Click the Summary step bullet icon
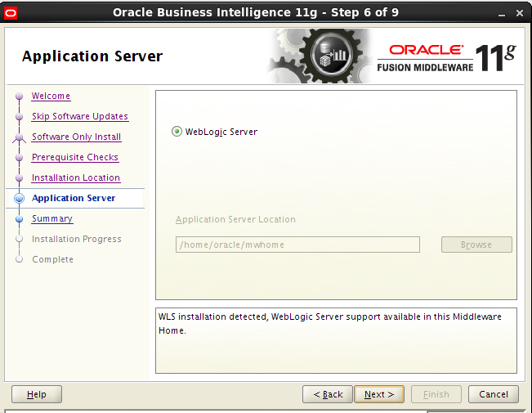Image resolution: width=532 pixels, height=413 pixels. pos(20,218)
